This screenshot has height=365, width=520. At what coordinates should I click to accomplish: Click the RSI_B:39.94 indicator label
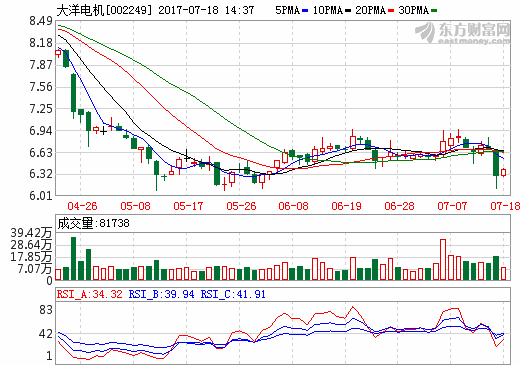[162, 294]
